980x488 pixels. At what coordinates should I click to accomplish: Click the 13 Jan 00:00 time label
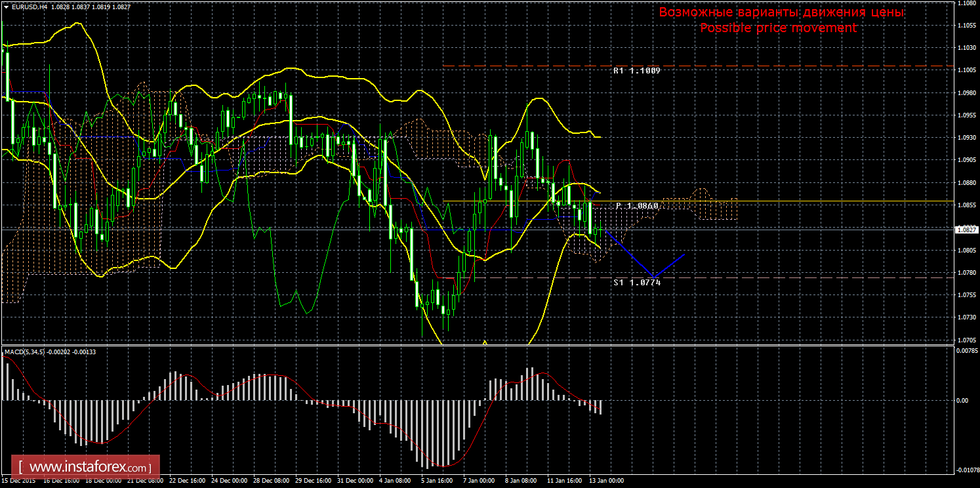coord(606,481)
